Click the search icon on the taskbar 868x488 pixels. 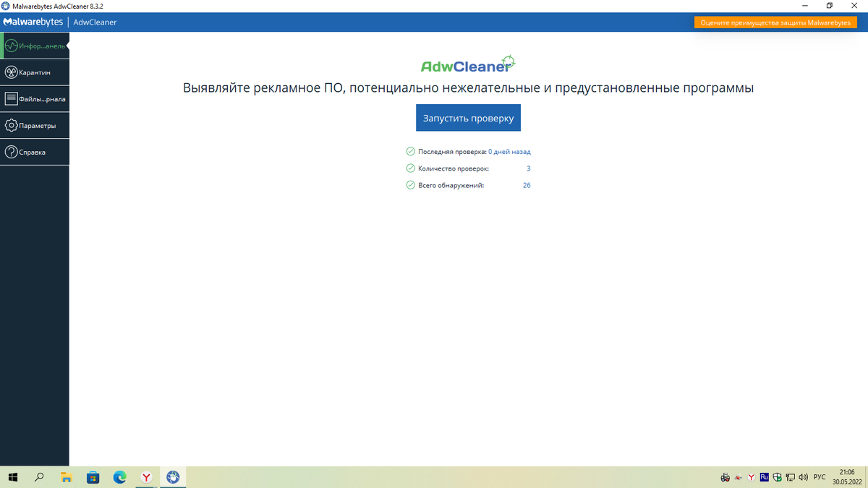pos(39,477)
